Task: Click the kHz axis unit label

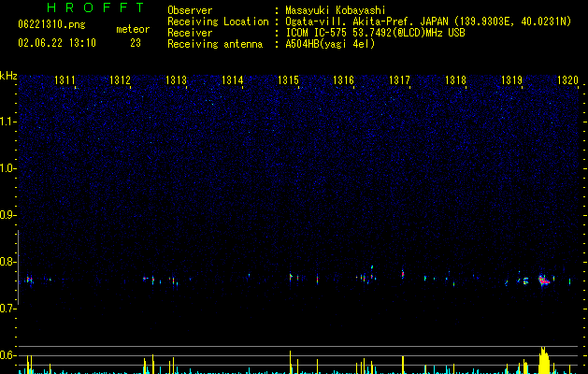Action: (x=8, y=76)
